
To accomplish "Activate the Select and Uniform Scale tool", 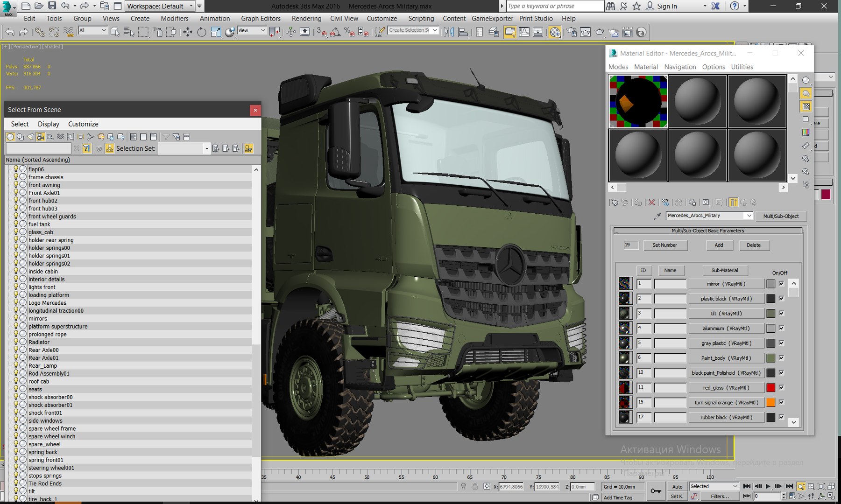I will [216, 32].
